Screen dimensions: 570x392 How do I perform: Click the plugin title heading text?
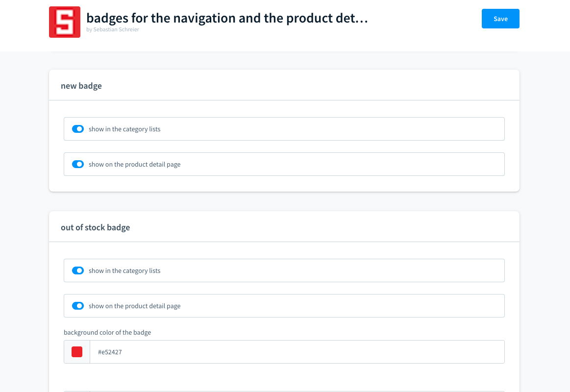click(227, 18)
